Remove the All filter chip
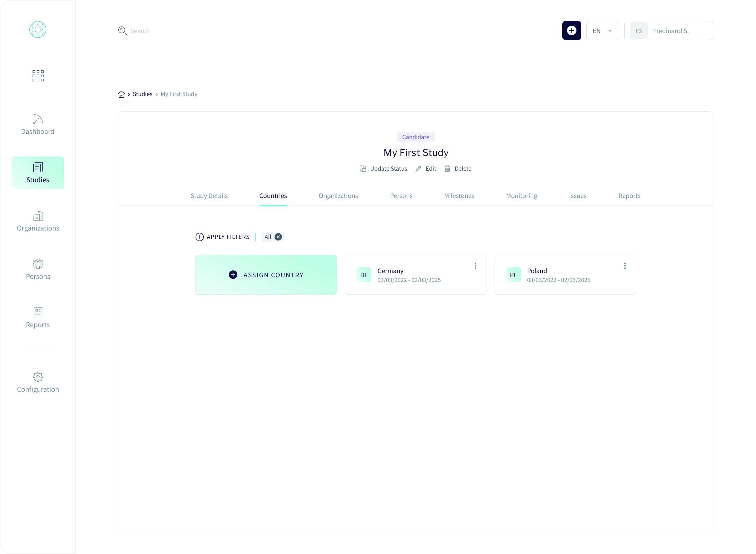Viewport: 756px width, 554px height. [x=278, y=237]
